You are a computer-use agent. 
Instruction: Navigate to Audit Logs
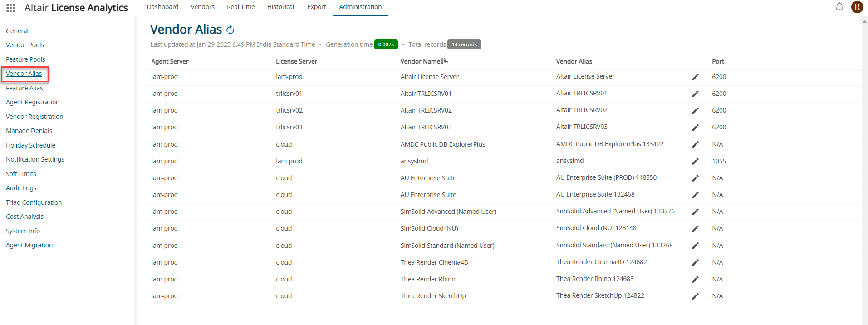pyautogui.click(x=21, y=188)
